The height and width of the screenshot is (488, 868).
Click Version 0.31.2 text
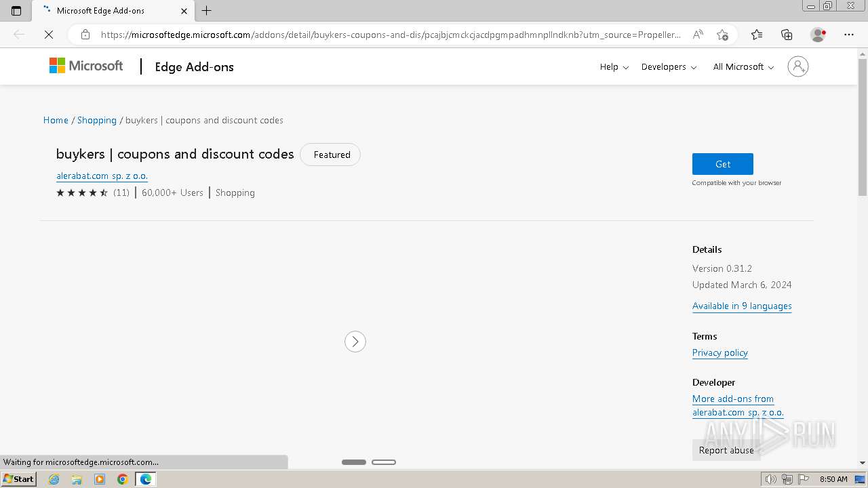(x=722, y=268)
